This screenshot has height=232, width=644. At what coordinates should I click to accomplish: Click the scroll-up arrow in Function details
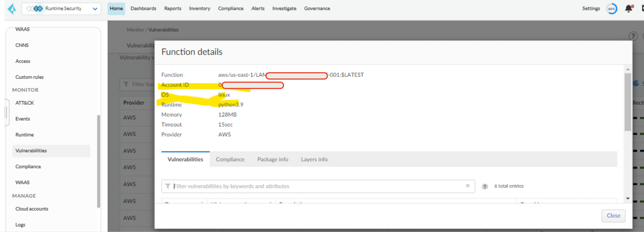[628, 70]
